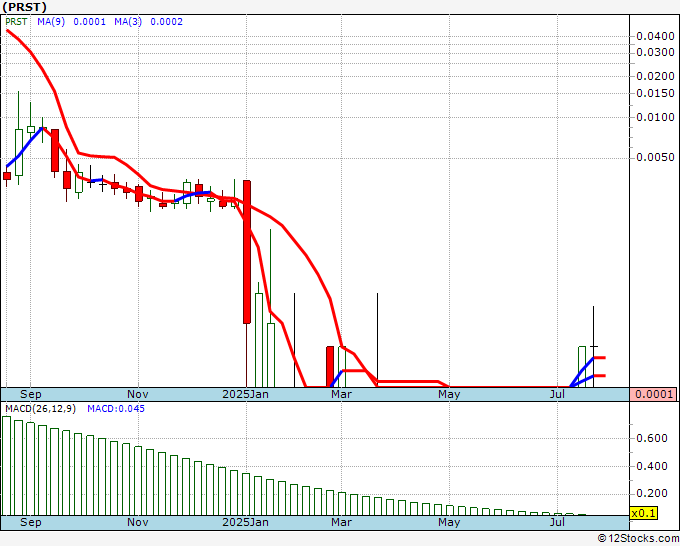Click the Jul label on price chart axis

557,394
